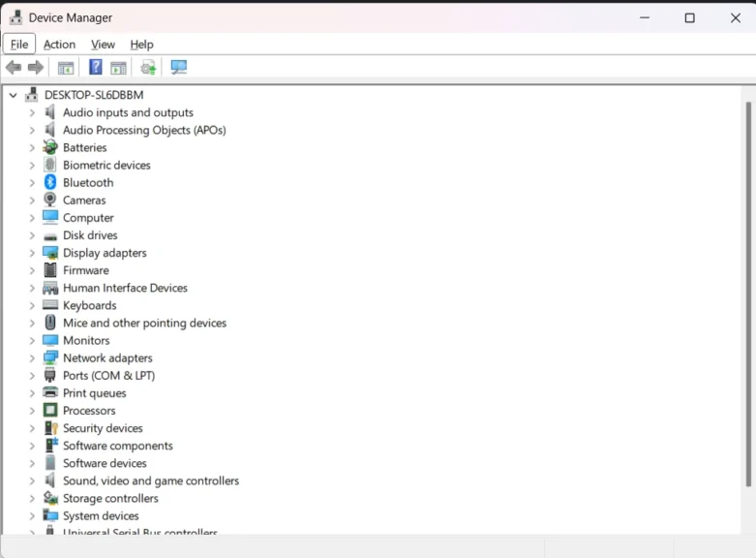Select the Security devices label

pos(103,428)
